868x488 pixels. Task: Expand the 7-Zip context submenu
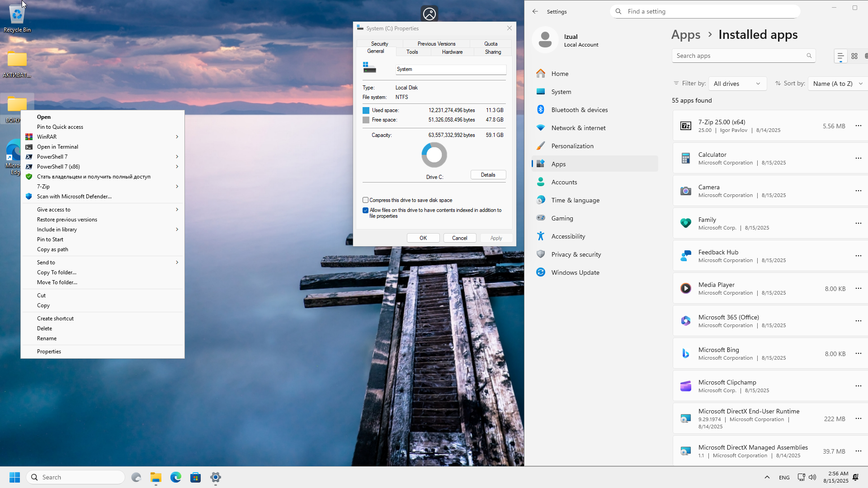point(103,187)
